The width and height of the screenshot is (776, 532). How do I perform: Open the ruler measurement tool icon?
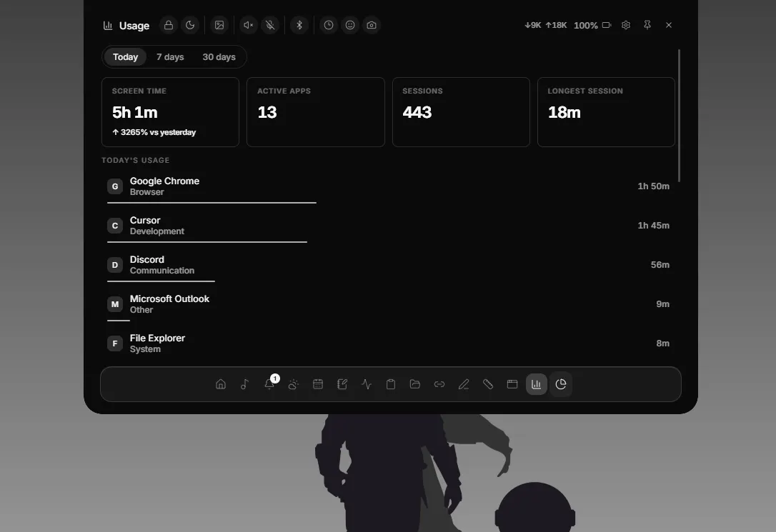click(x=487, y=384)
